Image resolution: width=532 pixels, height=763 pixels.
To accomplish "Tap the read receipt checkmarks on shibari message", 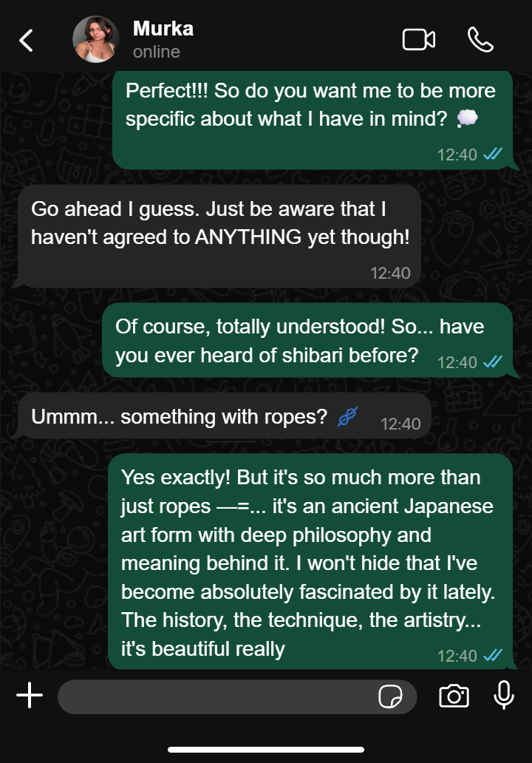I will point(493,362).
